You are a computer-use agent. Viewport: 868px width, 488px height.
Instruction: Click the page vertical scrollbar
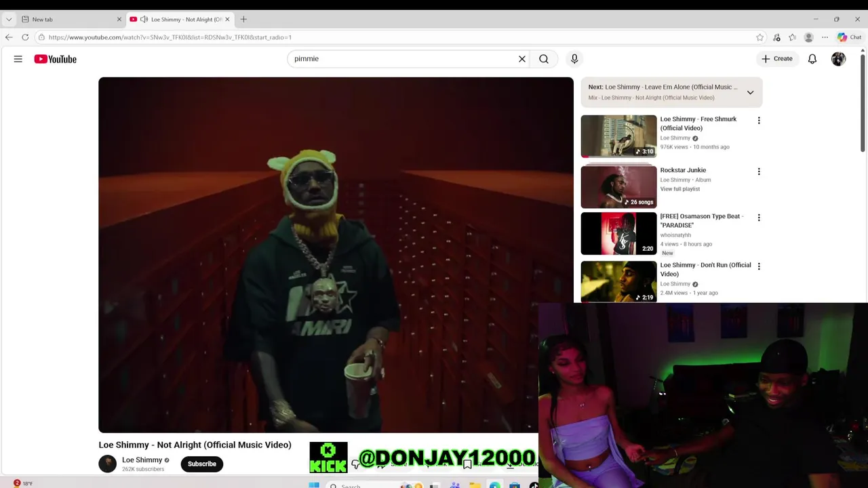tap(863, 102)
